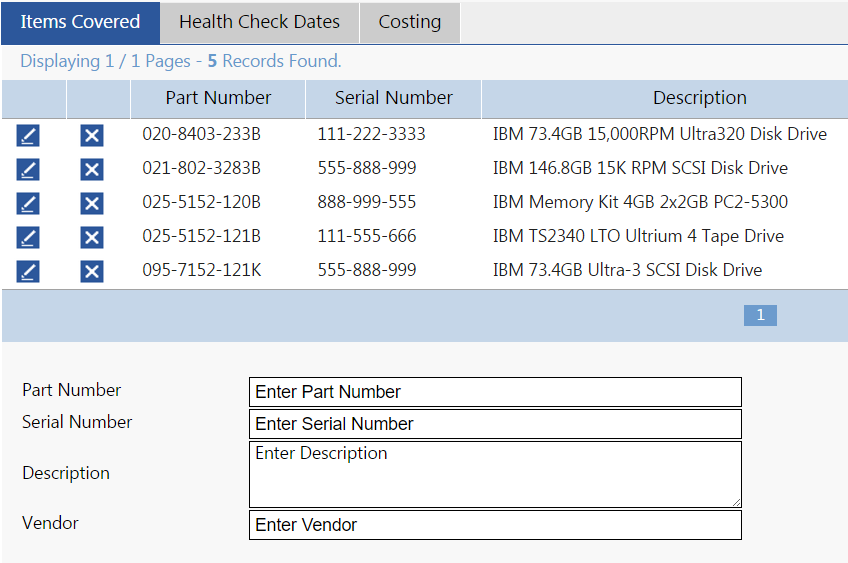Image resolution: width=848 pixels, height=563 pixels.
Task: Remove the 025-5152-121B tape drive row
Action: 92,237
